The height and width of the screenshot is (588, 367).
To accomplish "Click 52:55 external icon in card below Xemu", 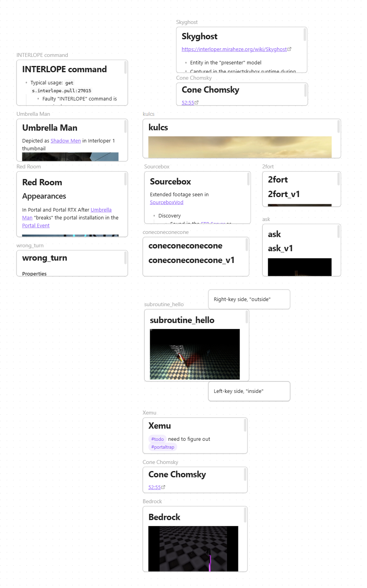I will point(164,488).
